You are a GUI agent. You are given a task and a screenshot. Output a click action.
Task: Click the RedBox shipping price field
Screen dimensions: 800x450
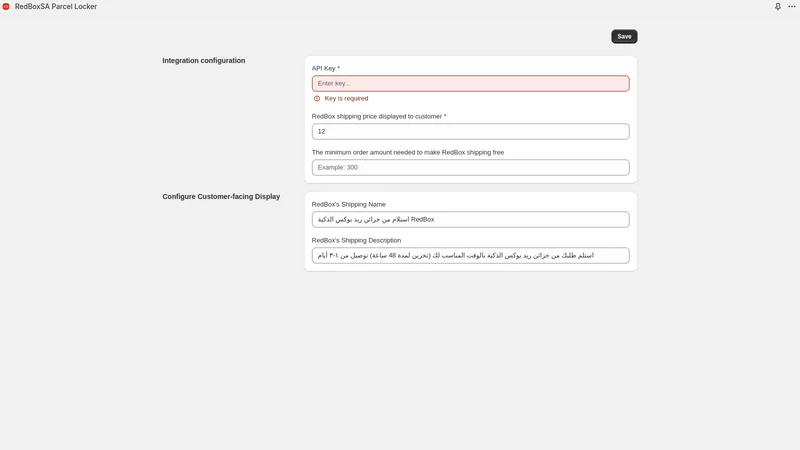pyautogui.click(x=470, y=131)
